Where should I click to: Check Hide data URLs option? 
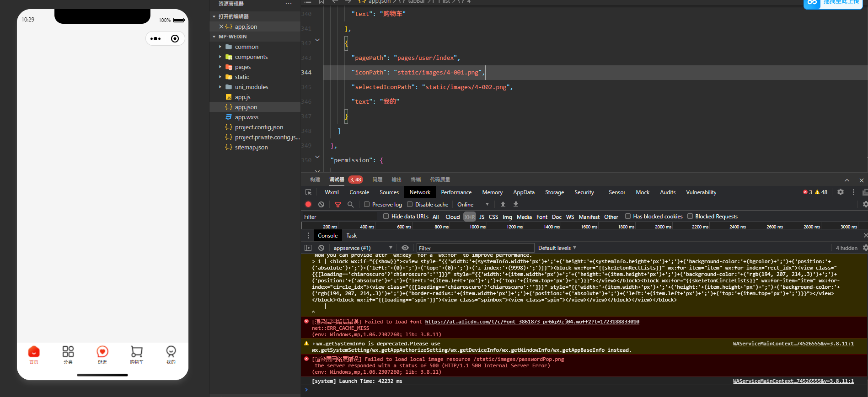point(386,217)
